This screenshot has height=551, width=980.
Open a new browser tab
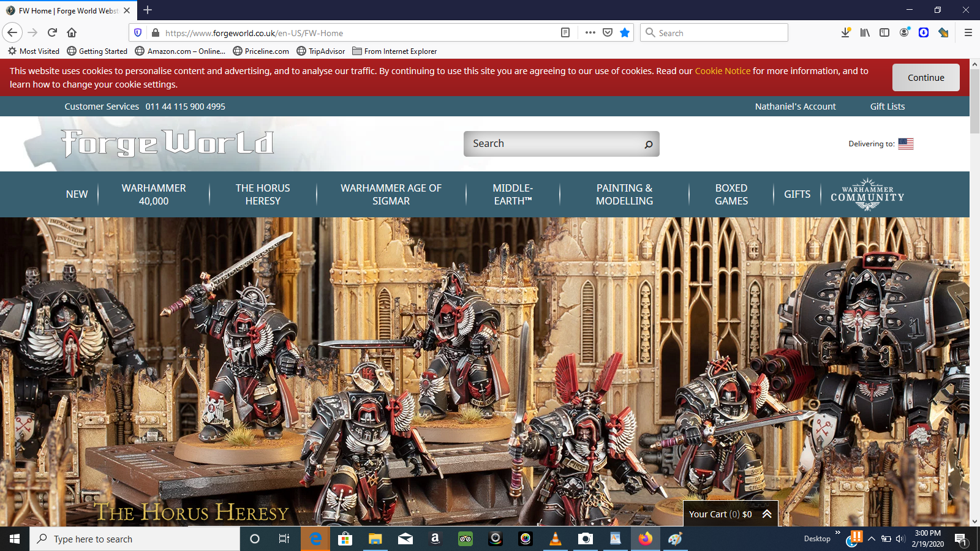click(x=148, y=10)
